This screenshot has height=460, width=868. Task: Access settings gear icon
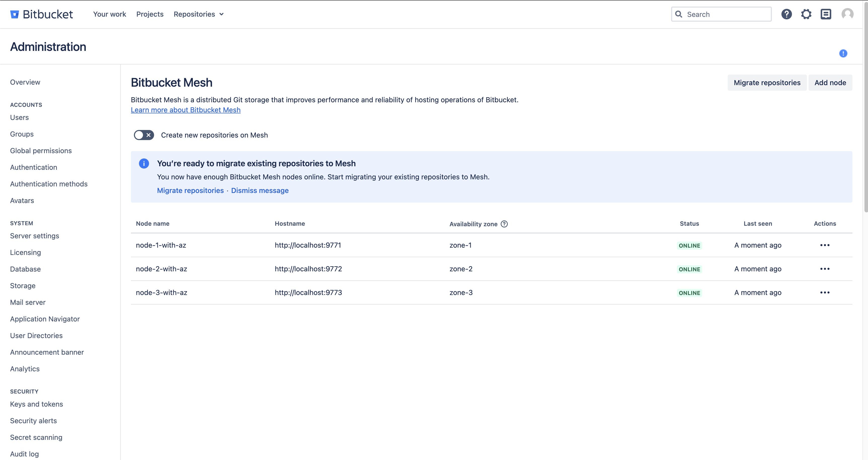(807, 14)
